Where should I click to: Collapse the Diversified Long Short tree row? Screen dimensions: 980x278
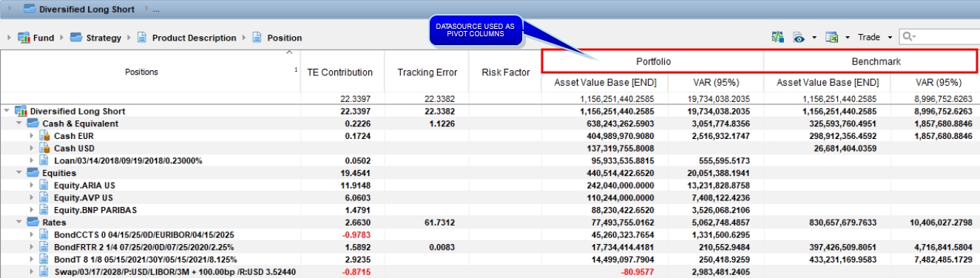click(x=7, y=111)
